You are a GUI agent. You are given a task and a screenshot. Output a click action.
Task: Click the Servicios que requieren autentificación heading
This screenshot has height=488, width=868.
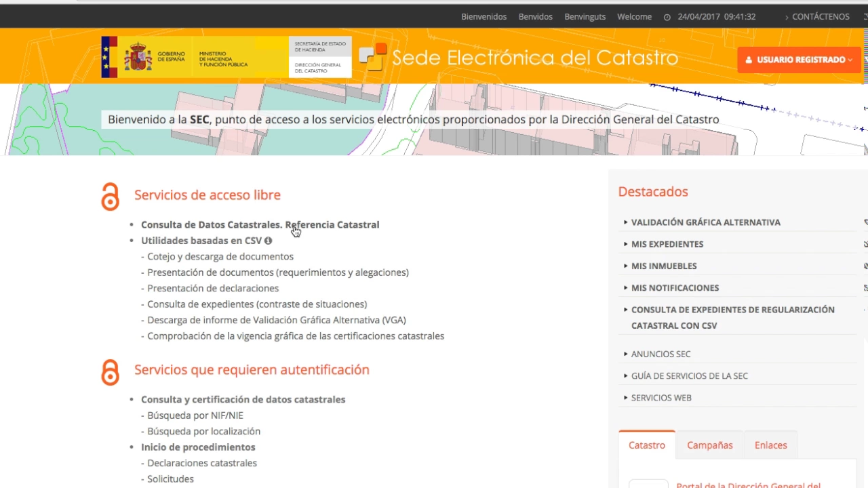tap(252, 370)
